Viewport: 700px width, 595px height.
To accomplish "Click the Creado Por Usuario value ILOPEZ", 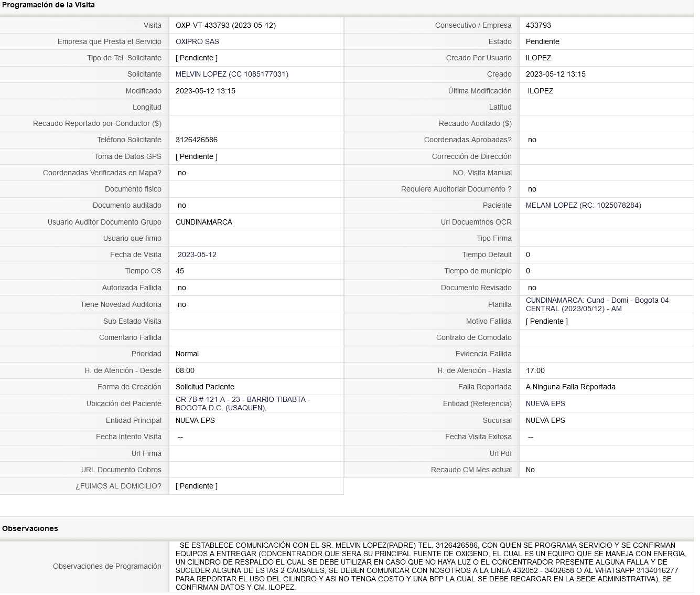I will click(x=539, y=58).
